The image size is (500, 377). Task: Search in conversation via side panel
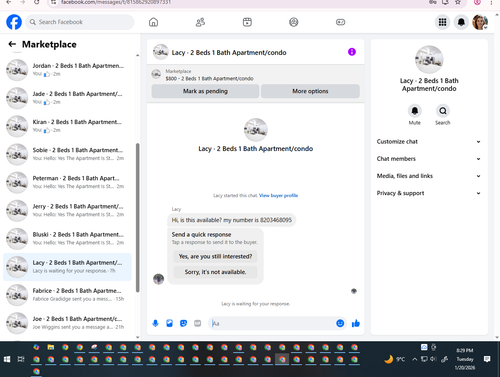pos(443,111)
